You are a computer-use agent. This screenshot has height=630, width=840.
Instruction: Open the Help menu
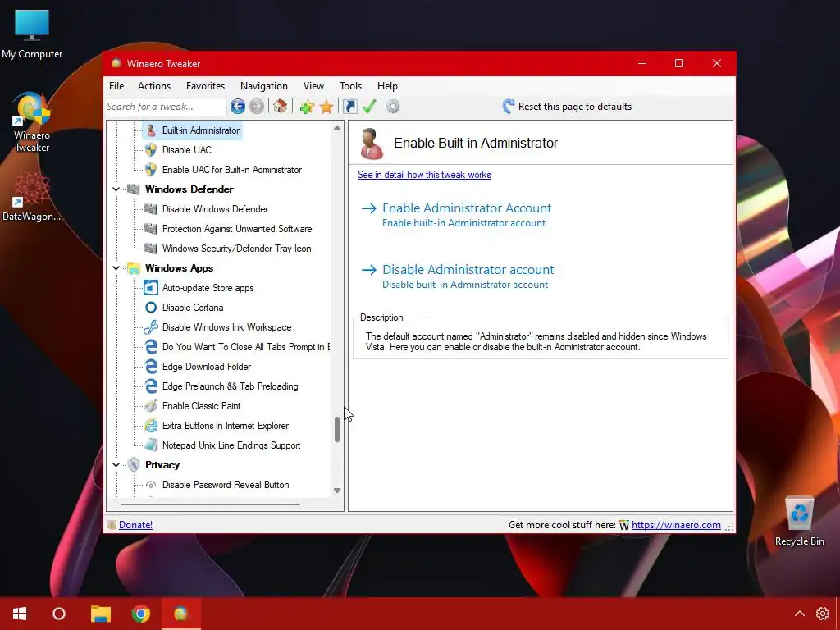pos(387,86)
